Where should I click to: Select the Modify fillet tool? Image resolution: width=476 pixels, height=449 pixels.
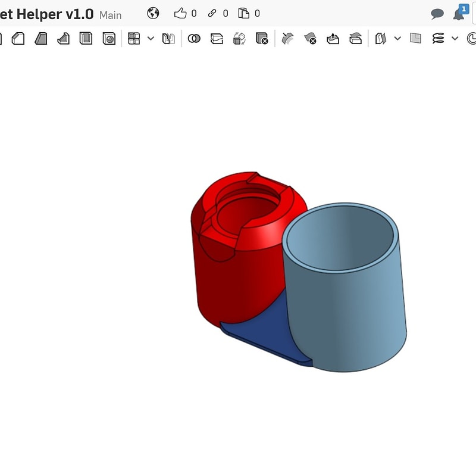(x=287, y=39)
